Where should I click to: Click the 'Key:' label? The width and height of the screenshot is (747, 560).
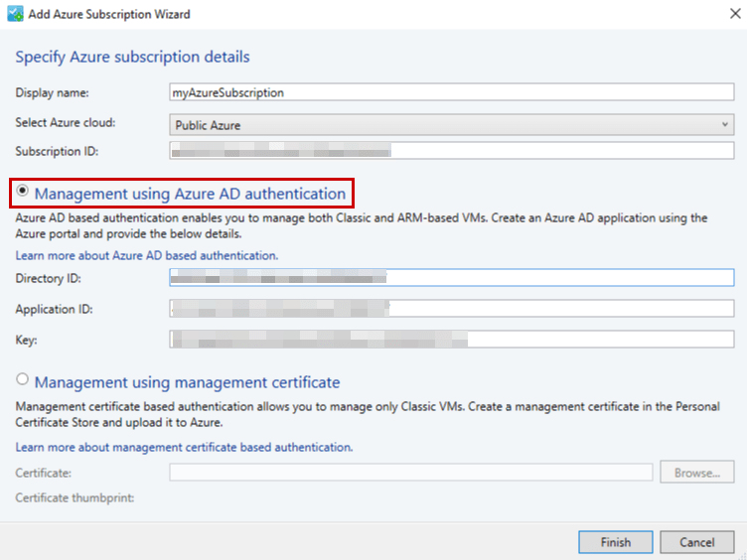pyautogui.click(x=26, y=340)
